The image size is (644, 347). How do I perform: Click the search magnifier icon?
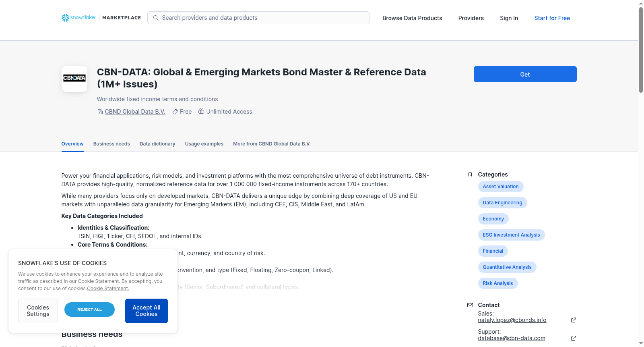coord(156,18)
